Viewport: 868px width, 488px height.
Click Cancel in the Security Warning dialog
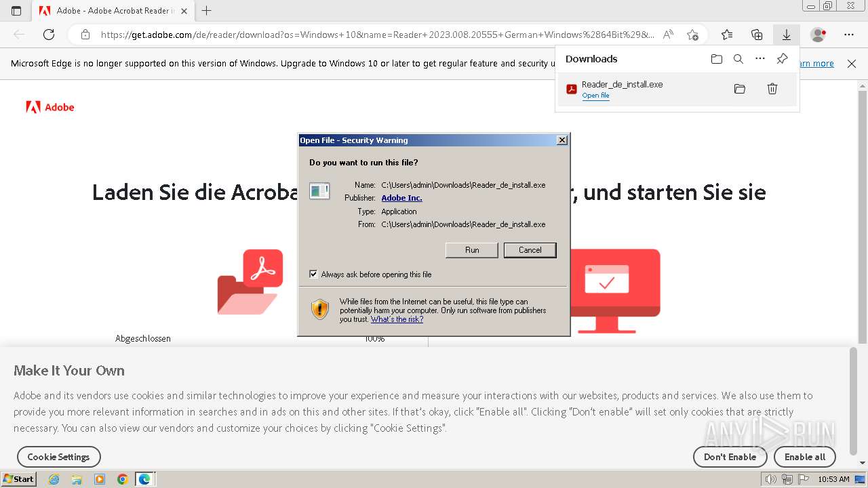(530, 250)
